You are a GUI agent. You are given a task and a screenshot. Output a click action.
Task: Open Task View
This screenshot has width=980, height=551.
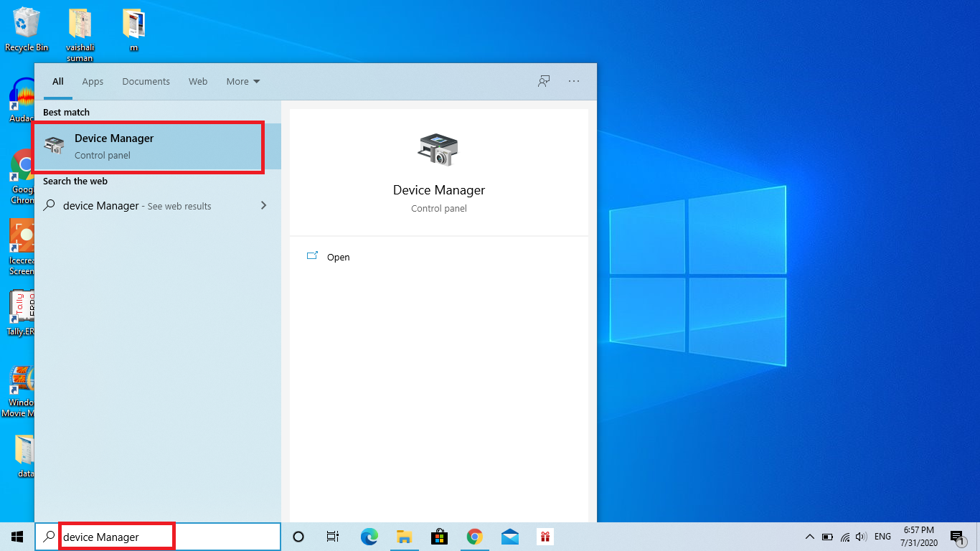(332, 536)
